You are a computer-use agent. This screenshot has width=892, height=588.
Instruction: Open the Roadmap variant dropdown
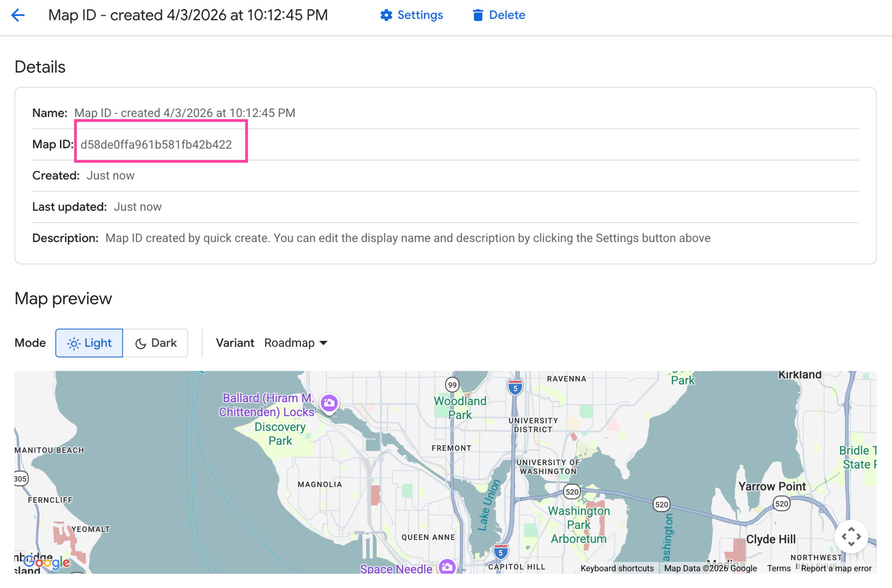(x=296, y=343)
